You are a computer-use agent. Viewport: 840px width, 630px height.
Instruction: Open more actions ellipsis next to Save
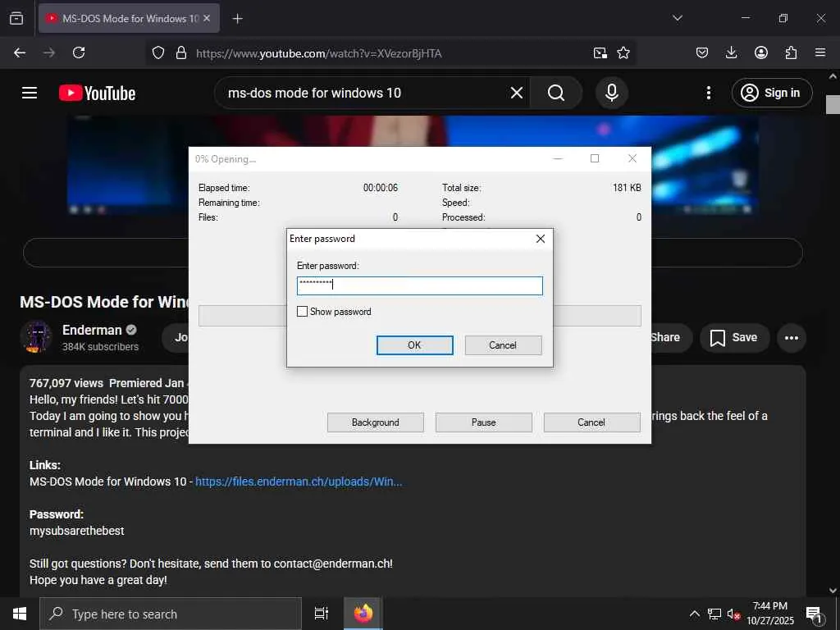(792, 337)
